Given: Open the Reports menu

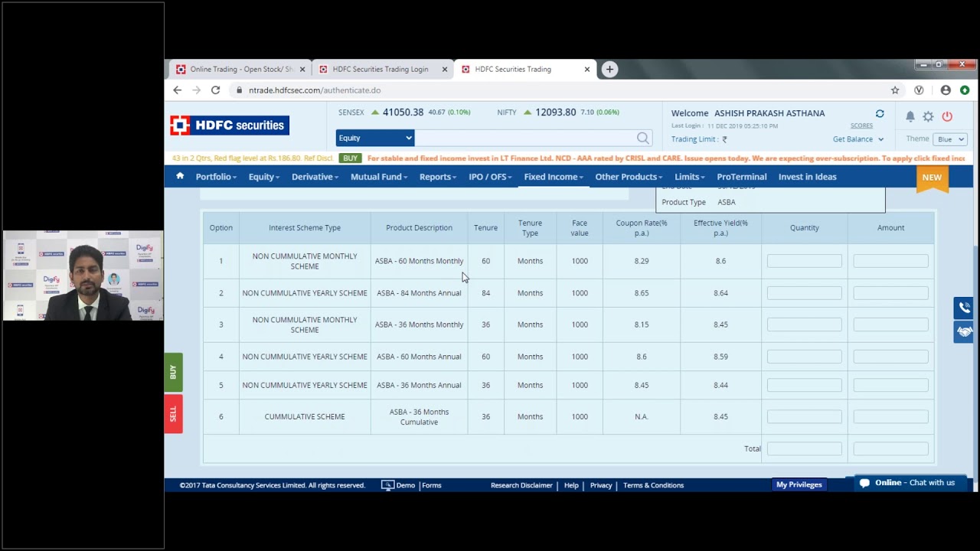Looking at the screenshot, I should pos(438,177).
